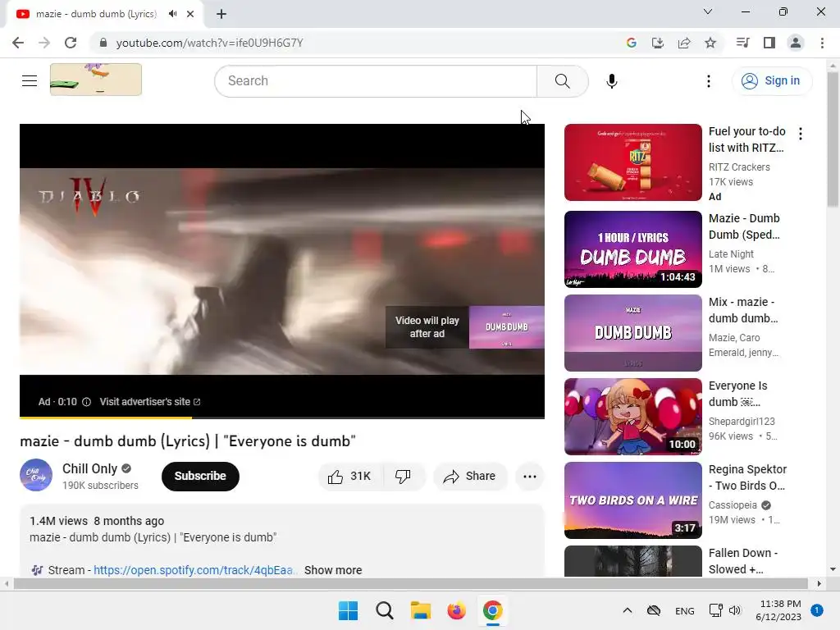
Task: Launch Firefox from taskbar
Action: [456, 610]
